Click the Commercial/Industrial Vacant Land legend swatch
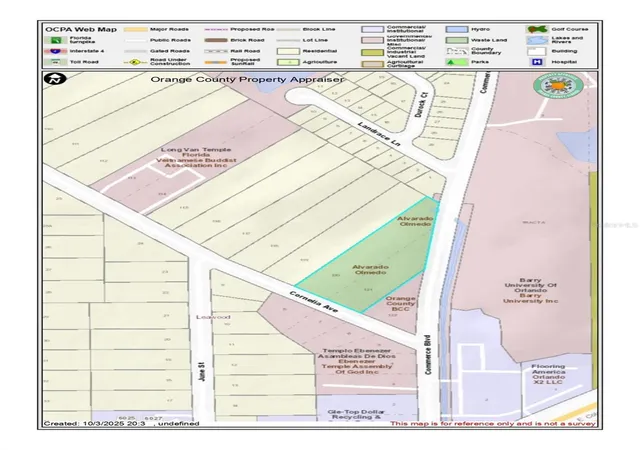This screenshot has height=450, width=640. (x=372, y=52)
